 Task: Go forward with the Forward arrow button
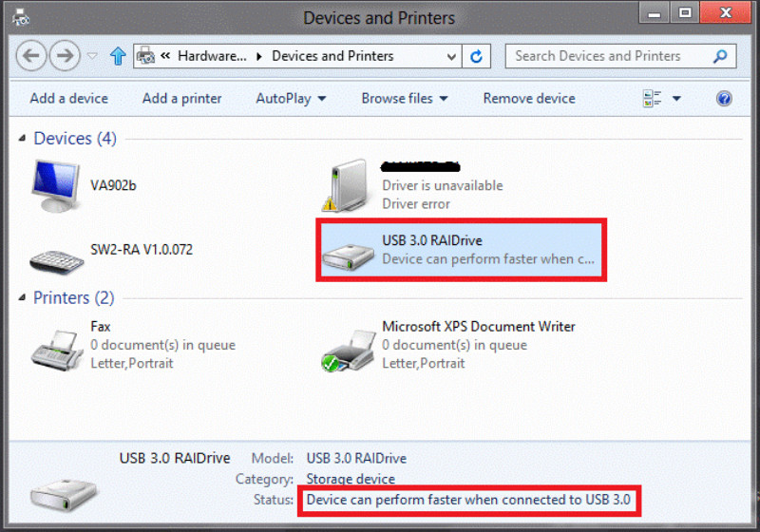pos(65,56)
